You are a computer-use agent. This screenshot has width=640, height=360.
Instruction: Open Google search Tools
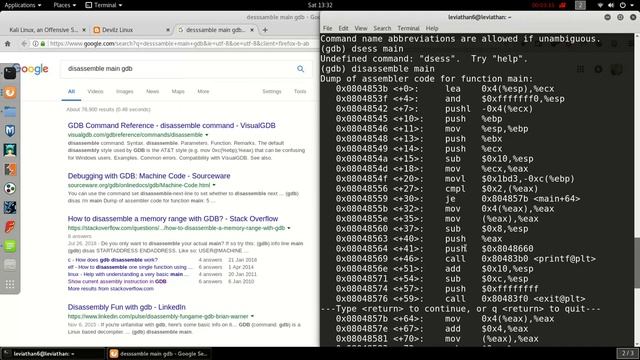(x=300, y=91)
